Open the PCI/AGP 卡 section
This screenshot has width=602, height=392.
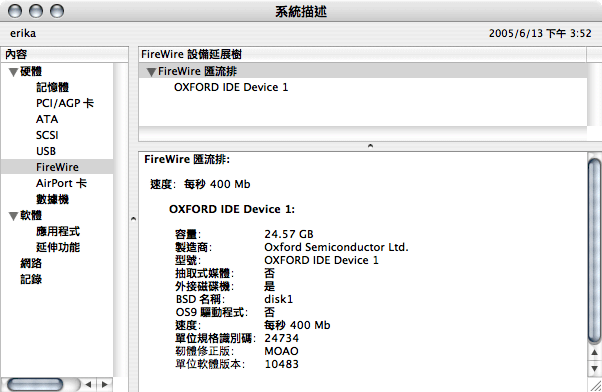(x=64, y=103)
